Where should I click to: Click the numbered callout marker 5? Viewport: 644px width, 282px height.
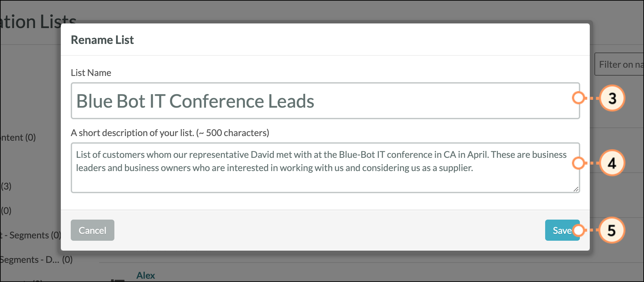[x=612, y=230]
